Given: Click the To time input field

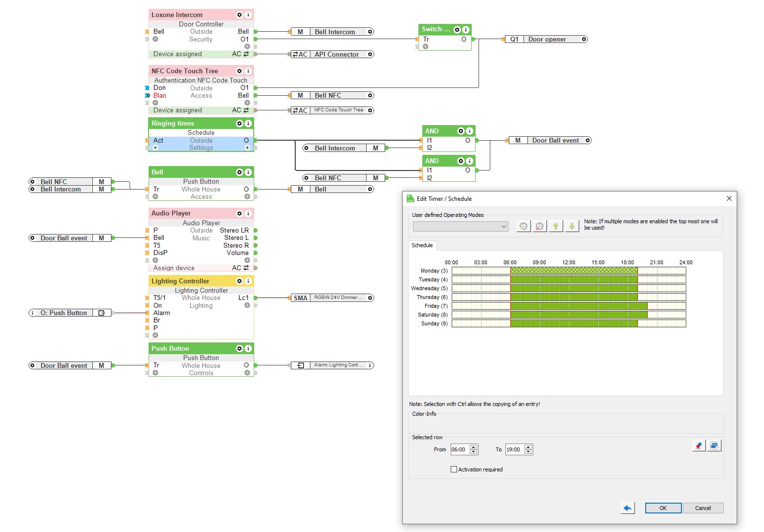Looking at the screenshot, I should pos(514,449).
